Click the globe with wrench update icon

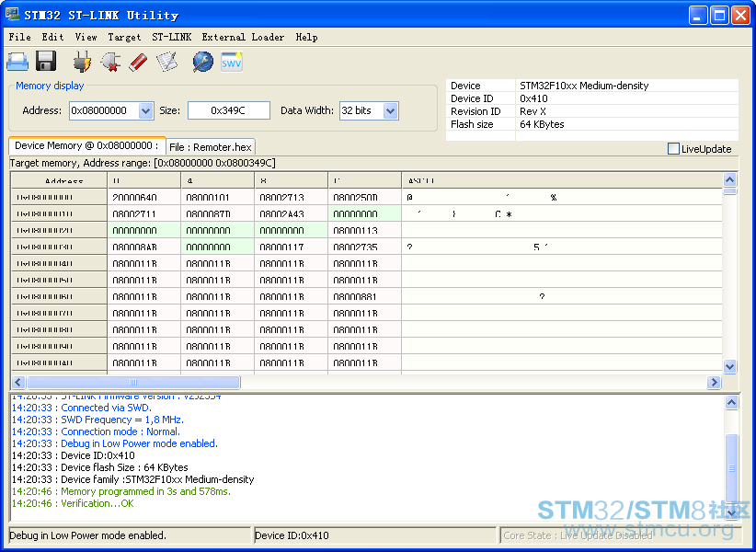click(x=203, y=62)
